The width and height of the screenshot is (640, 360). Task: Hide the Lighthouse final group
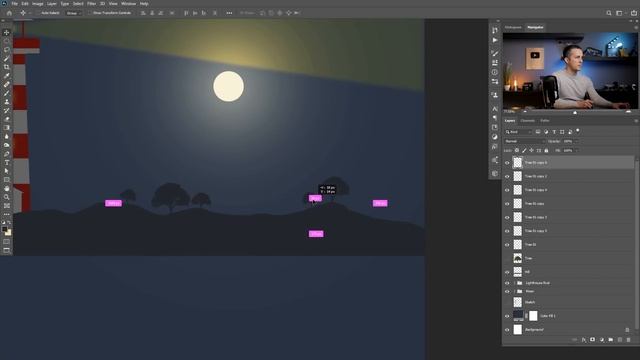(x=507, y=283)
